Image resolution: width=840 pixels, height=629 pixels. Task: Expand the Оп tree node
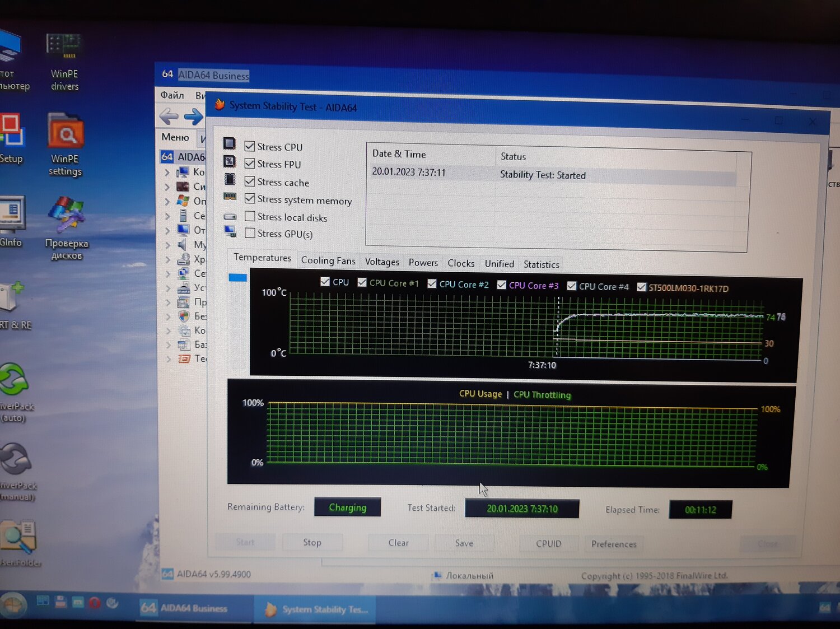click(167, 201)
